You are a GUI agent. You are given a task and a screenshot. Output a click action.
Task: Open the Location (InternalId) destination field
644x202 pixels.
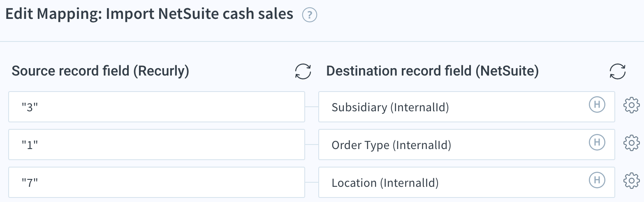[x=467, y=182]
